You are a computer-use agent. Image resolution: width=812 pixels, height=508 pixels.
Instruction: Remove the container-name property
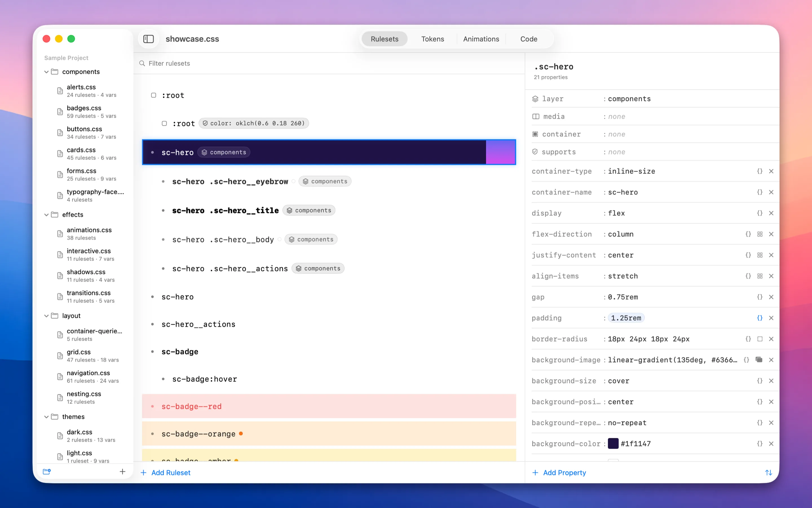tap(771, 192)
